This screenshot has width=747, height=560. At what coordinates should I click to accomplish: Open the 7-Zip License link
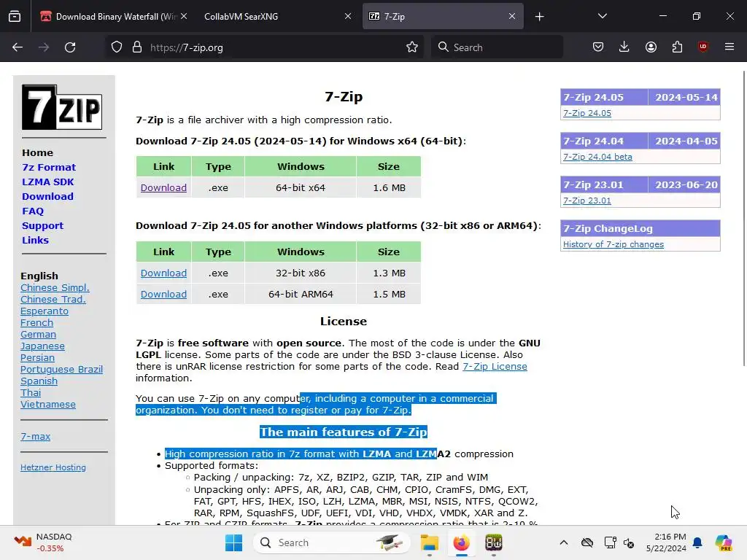pyautogui.click(x=495, y=367)
